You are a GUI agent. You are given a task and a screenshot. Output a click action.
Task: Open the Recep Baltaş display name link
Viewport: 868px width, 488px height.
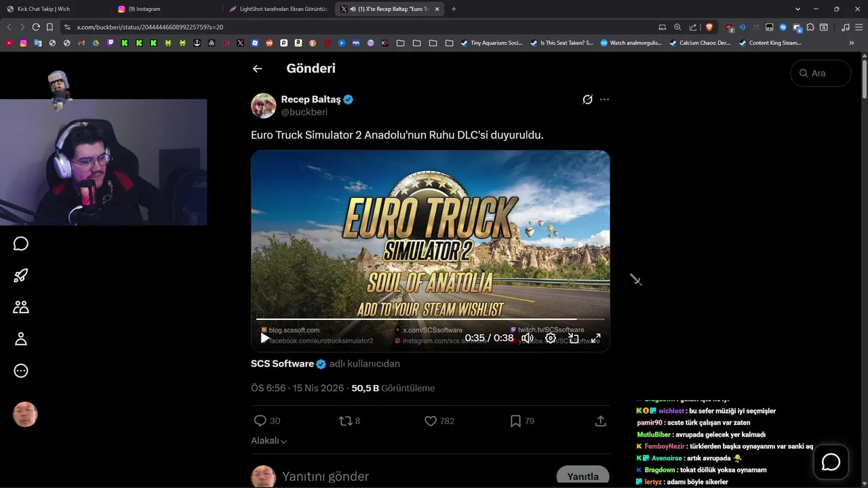(311, 100)
